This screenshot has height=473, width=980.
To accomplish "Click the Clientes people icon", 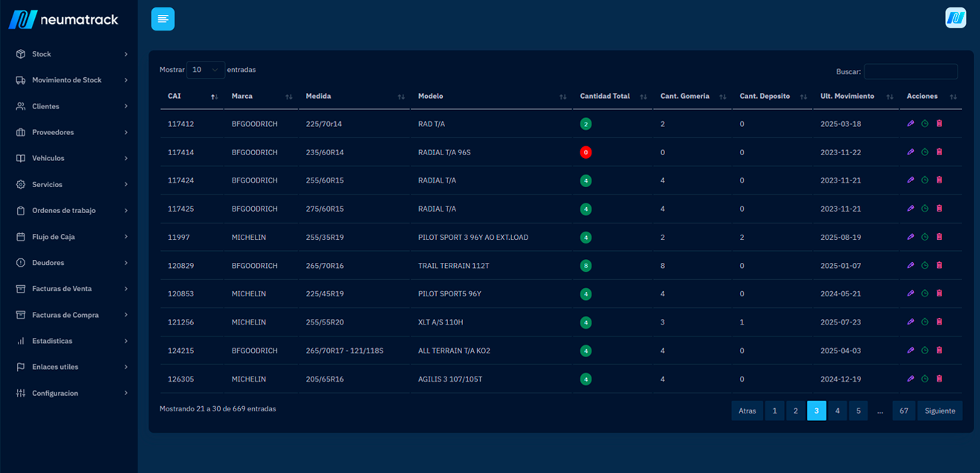I will 21,106.
